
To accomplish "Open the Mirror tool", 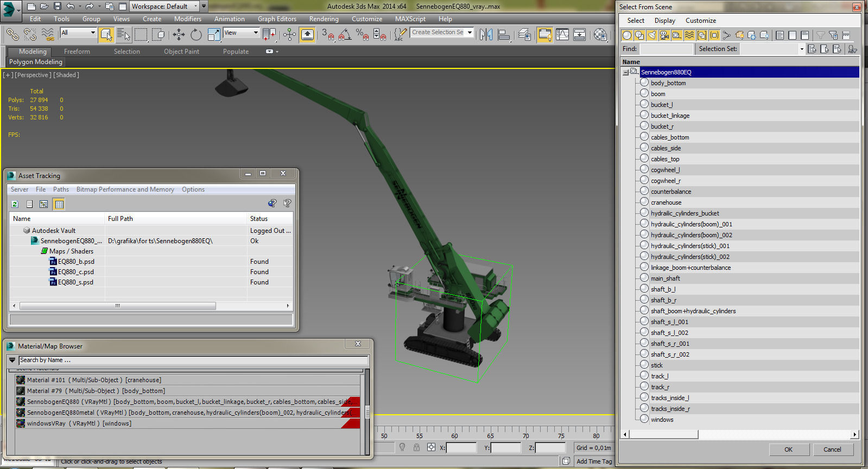I will pyautogui.click(x=486, y=35).
